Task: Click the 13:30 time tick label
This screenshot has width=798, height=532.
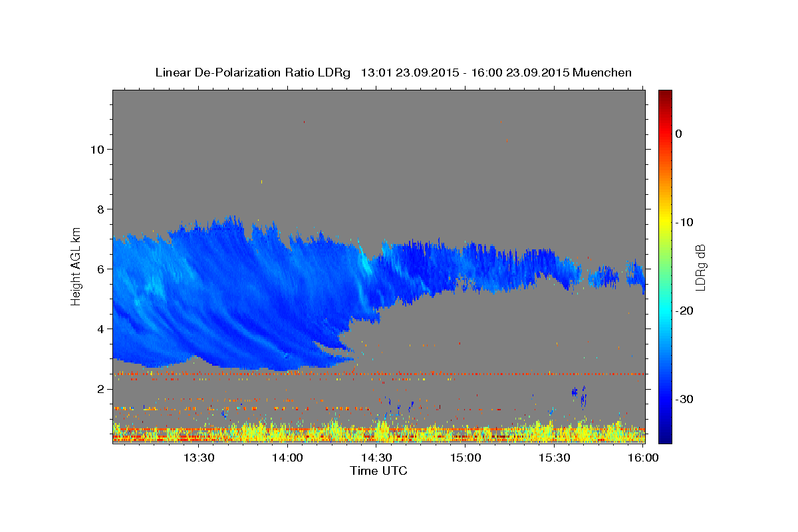Action: point(198,458)
